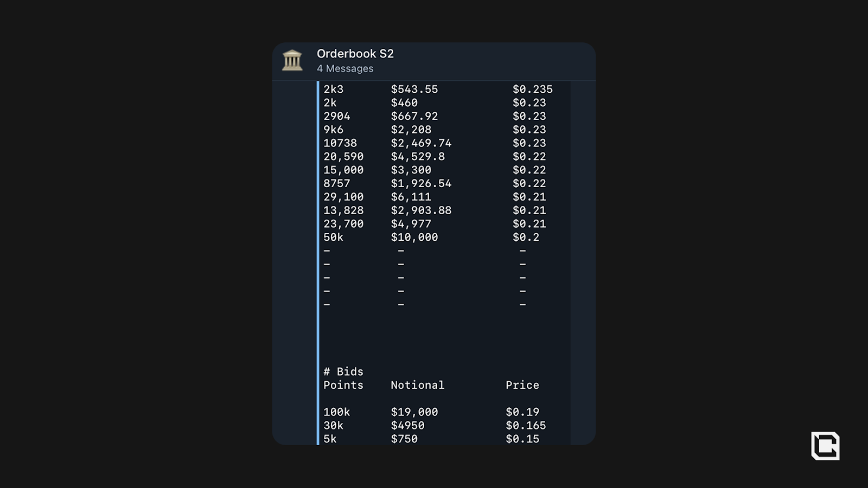Screen dimensions: 868x488
Task: Click the $1,926.54 notional value
Action: pyautogui.click(x=421, y=184)
